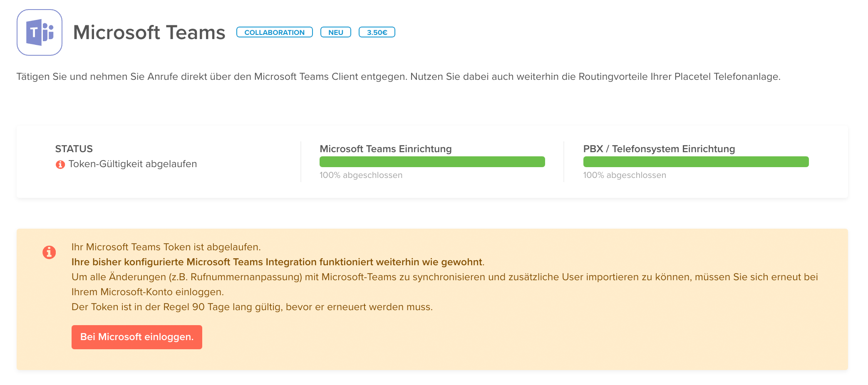Click the COLLABORATION badge
The width and height of the screenshot is (868, 385).
[275, 32]
